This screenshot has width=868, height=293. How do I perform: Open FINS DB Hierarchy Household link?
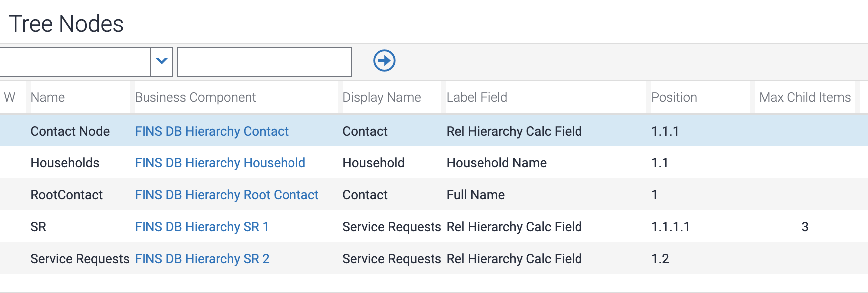pyautogui.click(x=220, y=163)
